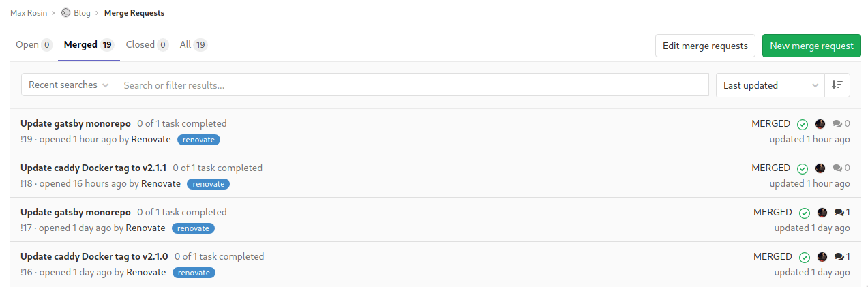Open 'Update caddy Docker tag to v2.1.1' merge request
This screenshot has width=868, height=287.
93,168
